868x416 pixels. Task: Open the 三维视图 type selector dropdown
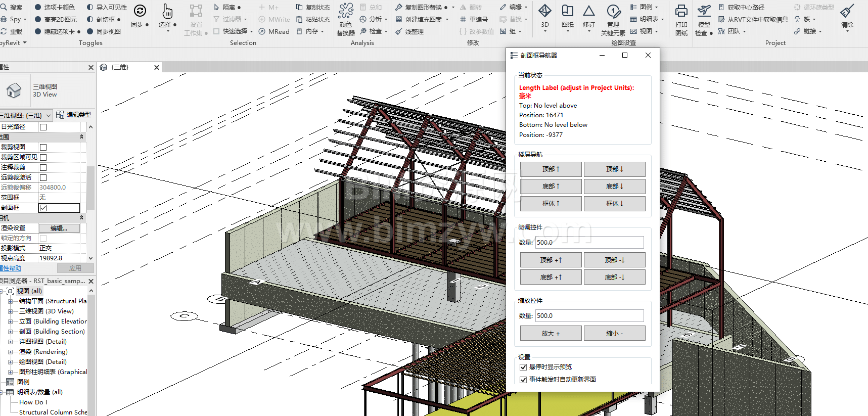click(x=48, y=115)
